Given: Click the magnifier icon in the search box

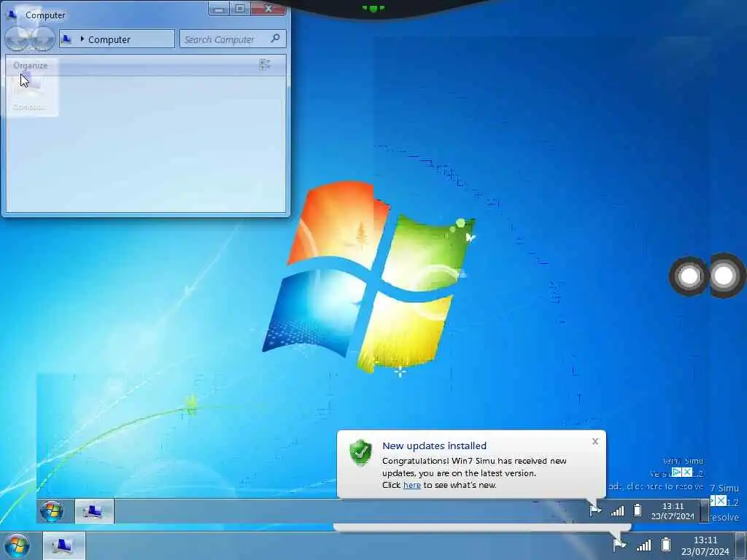Looking at the screenshot, I should 275,38.
